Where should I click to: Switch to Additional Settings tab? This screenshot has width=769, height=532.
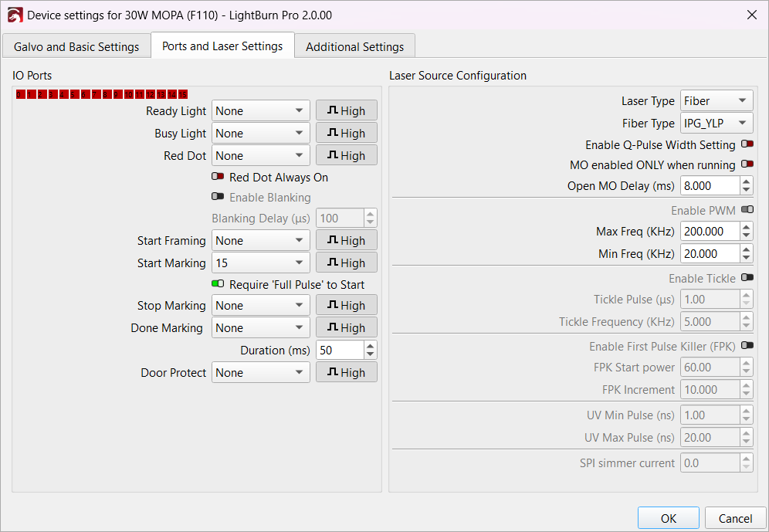[x=354, y=47]
